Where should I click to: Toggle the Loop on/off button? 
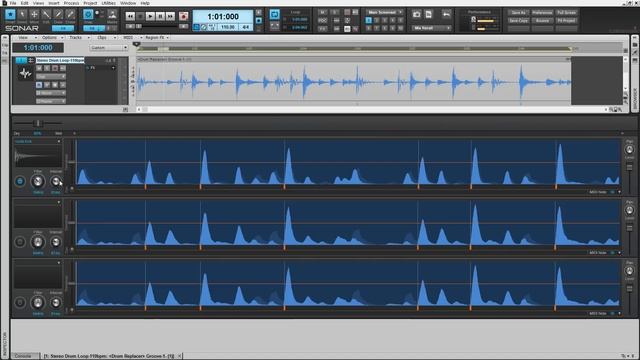tap(275, 15)
